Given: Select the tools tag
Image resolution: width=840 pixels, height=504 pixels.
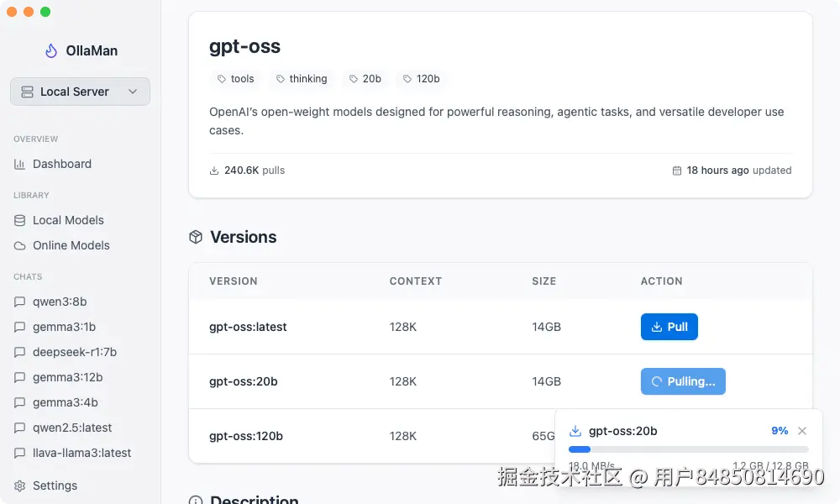Looking at the screenshot, I should (235, 79).
